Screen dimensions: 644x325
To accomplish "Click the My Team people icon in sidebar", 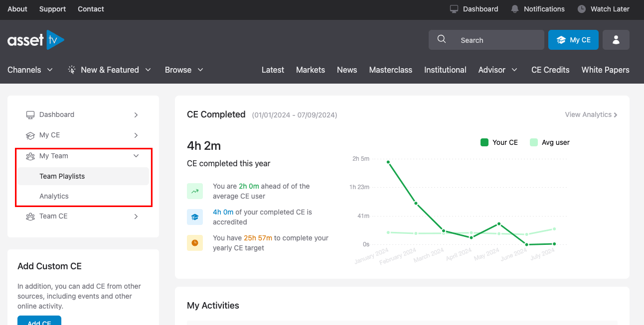I will 30,156.
